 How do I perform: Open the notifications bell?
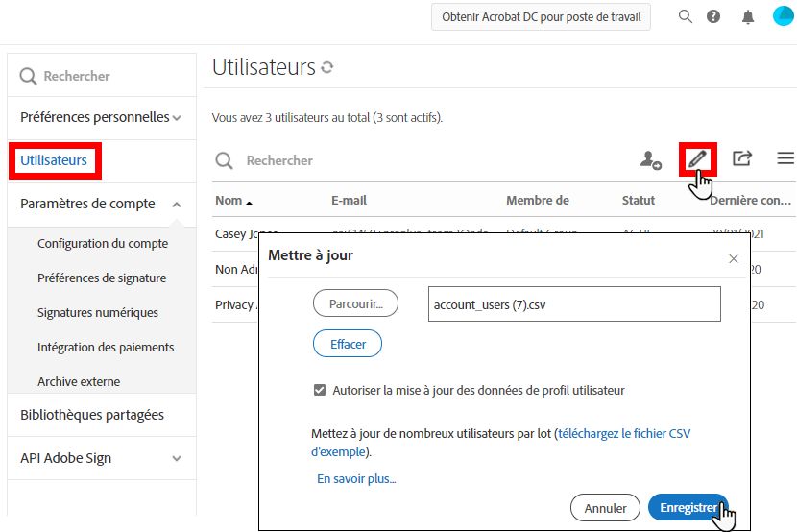[748, 17]
